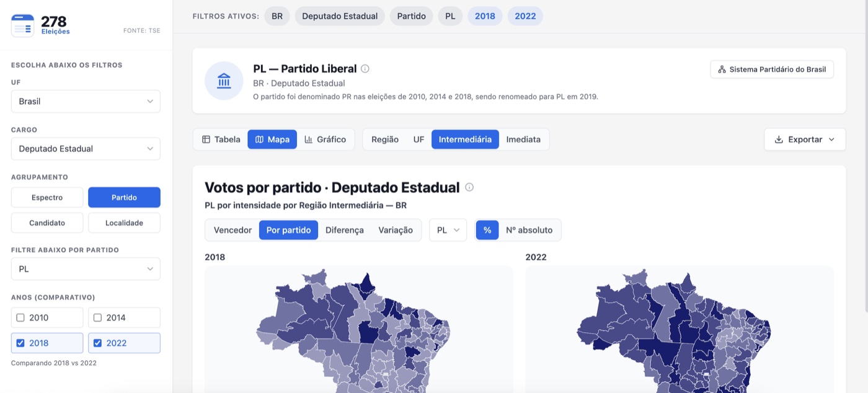Screen dimensions: 868x393
Task: Open the Exportar dropdown menu
Action: click(x=805, y=139)
